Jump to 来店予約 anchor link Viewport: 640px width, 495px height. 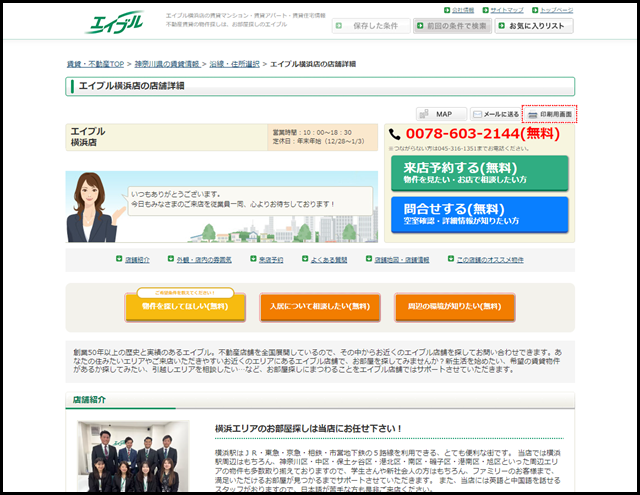(x=271, y=260)
